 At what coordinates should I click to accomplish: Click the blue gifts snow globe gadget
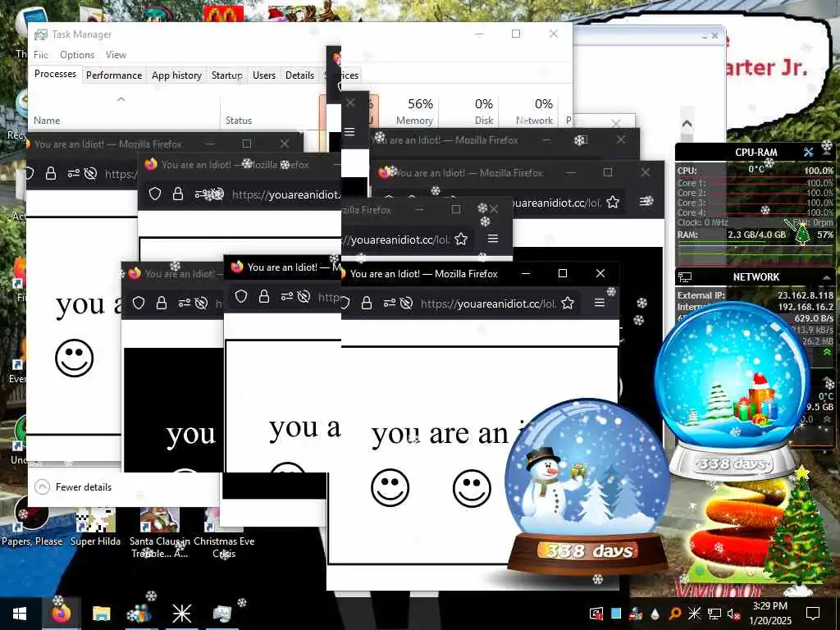point(733,390)
